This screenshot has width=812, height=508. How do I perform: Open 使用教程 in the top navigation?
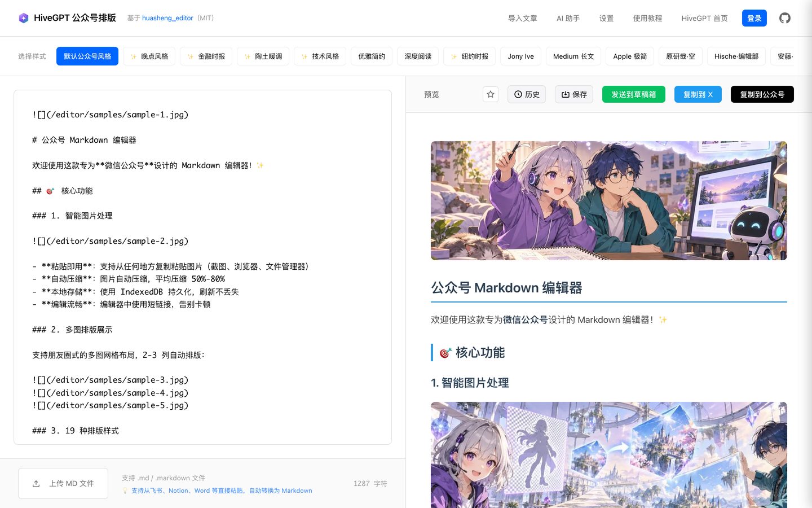(x=647, y=18)
